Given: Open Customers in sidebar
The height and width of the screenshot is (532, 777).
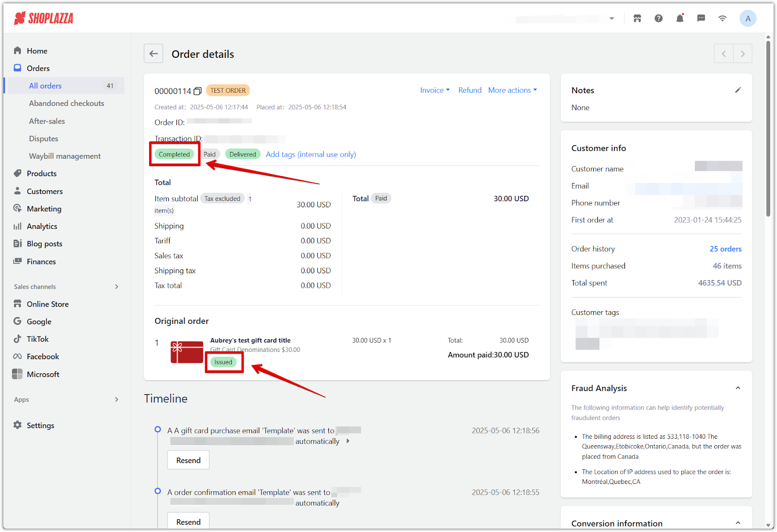Looking at the screenshot, I should [x=45, y=191].
